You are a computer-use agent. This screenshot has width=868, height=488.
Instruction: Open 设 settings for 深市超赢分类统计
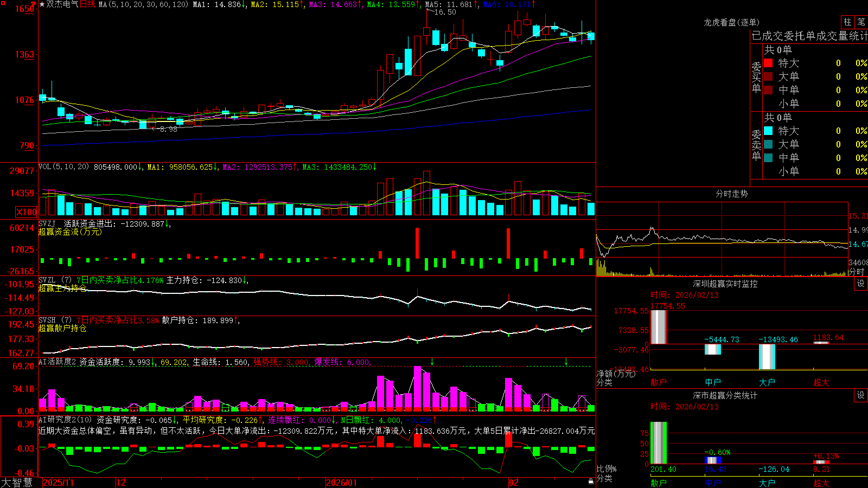pyautogui.click(x=861, y=395)
